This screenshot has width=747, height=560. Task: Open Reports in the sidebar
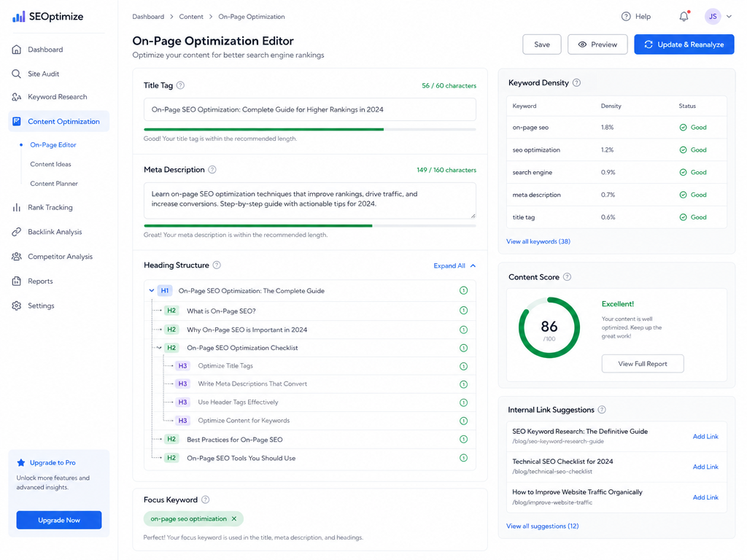tap(58, 281)
